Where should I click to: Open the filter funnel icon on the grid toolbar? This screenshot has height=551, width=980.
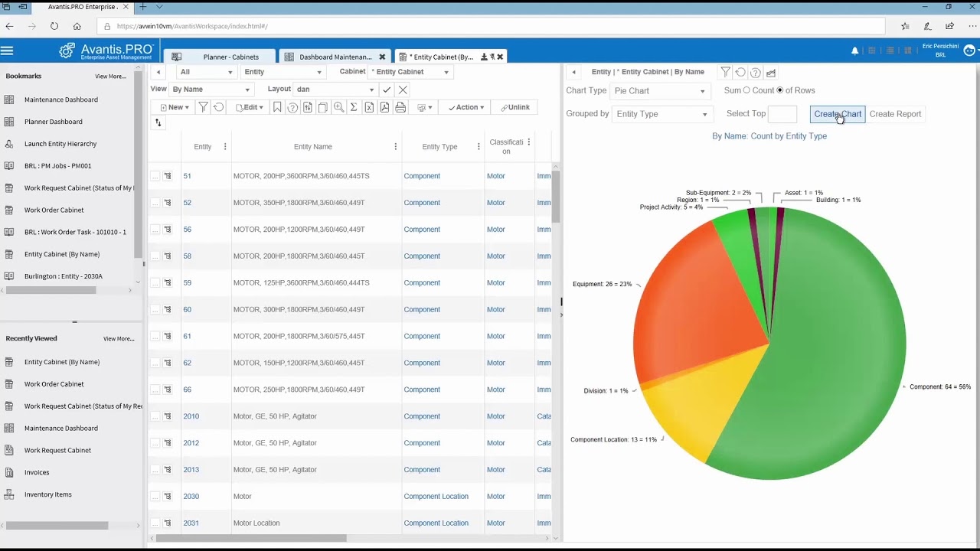tap(203, 107)
